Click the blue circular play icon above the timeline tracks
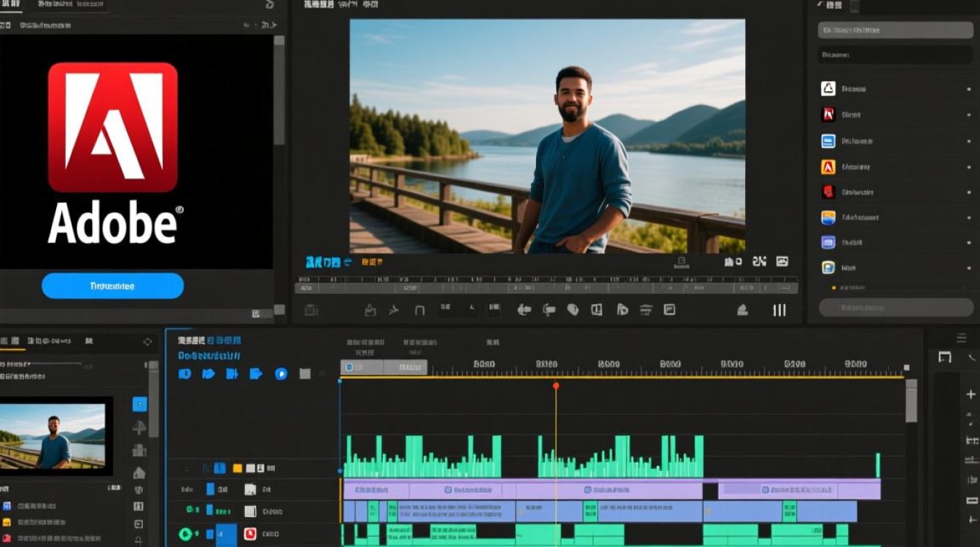The image size is (980, 547). (281, 373)
